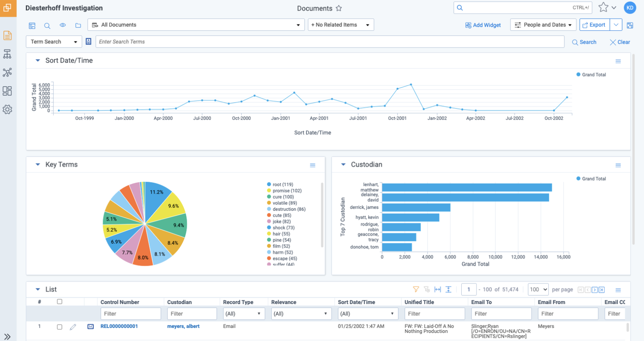Open control number REL0000000001 link

tap(119, 326)
